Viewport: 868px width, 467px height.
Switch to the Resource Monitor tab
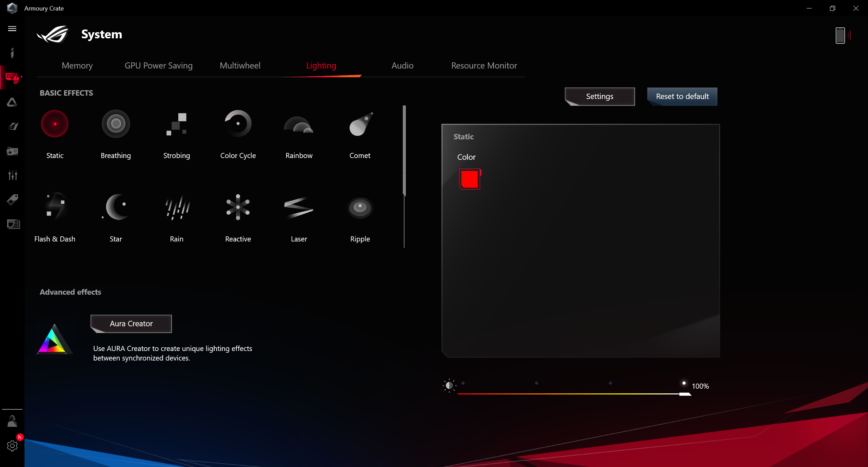tap(484, 65)
